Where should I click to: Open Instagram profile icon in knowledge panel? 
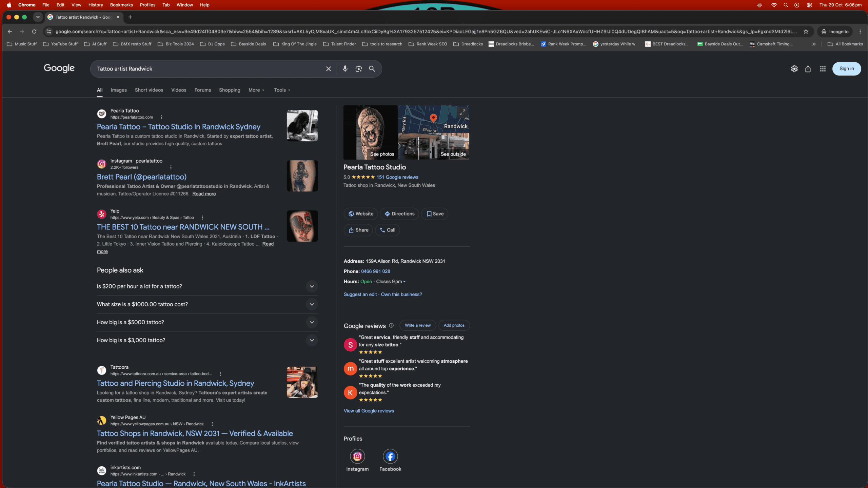pos(357,456)
